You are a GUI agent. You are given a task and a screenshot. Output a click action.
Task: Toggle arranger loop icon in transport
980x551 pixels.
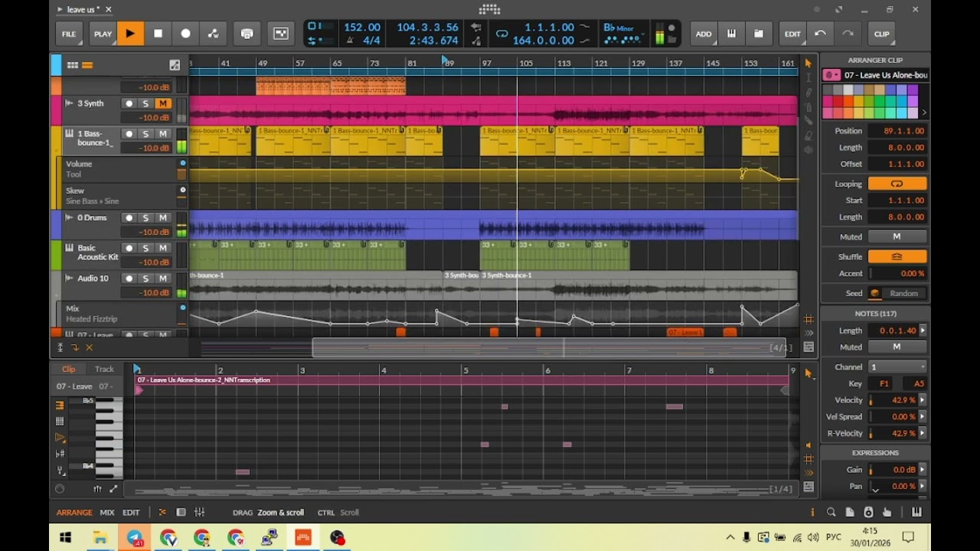coord(501,34)
